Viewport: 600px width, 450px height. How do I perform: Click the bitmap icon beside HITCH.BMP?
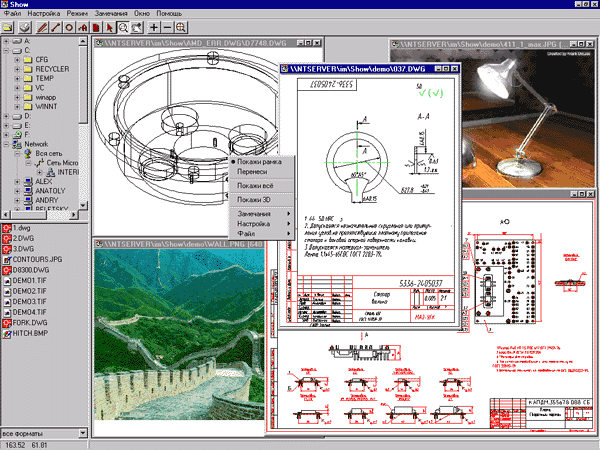click(7, 334)
